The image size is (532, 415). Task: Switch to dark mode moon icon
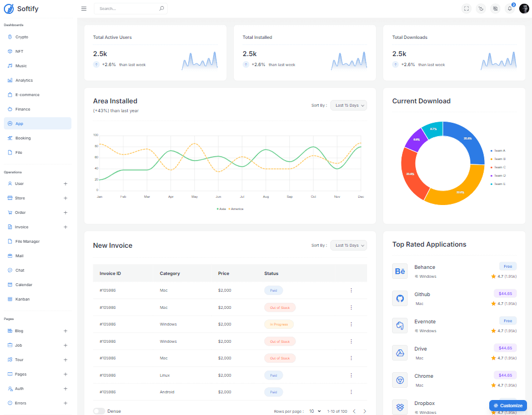[x=481, y=9]
